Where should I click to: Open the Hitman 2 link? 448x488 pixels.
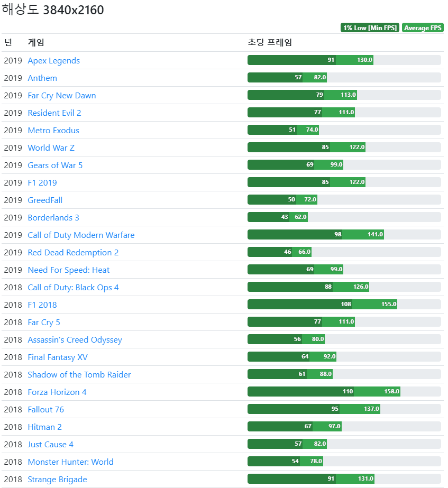[x=44, y=426]
